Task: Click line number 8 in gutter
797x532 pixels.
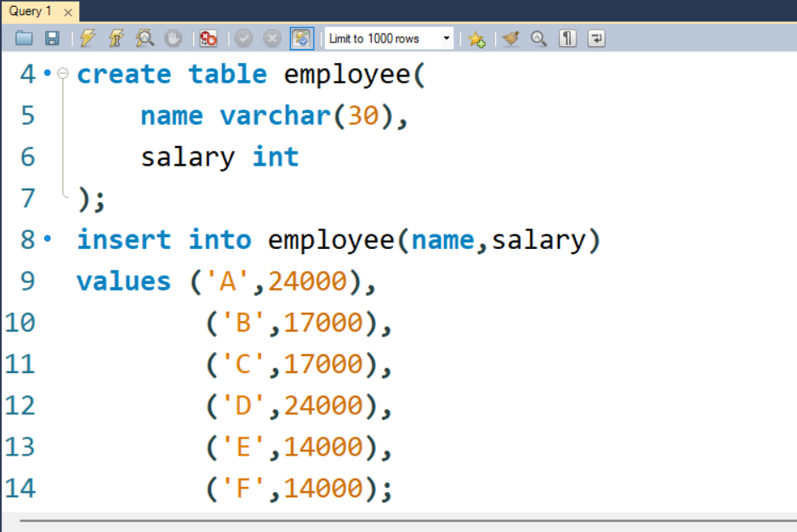Action: point(28,240)
